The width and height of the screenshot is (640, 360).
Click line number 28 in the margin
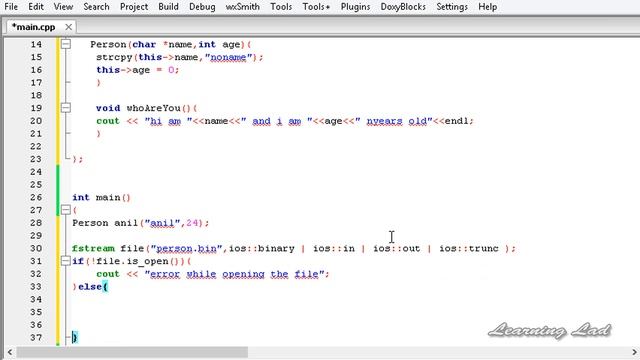36,223
